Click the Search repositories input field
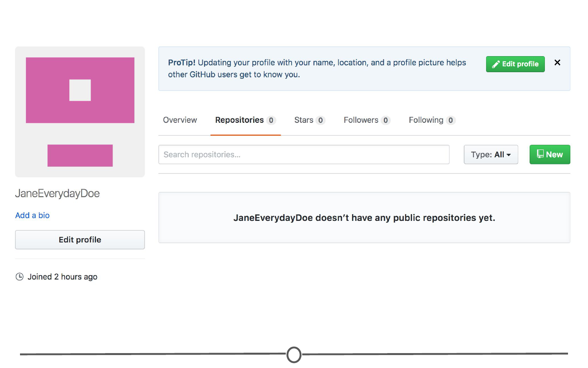Image resolution: width=588 pixels, height=368 pixels. coord(303,155)
